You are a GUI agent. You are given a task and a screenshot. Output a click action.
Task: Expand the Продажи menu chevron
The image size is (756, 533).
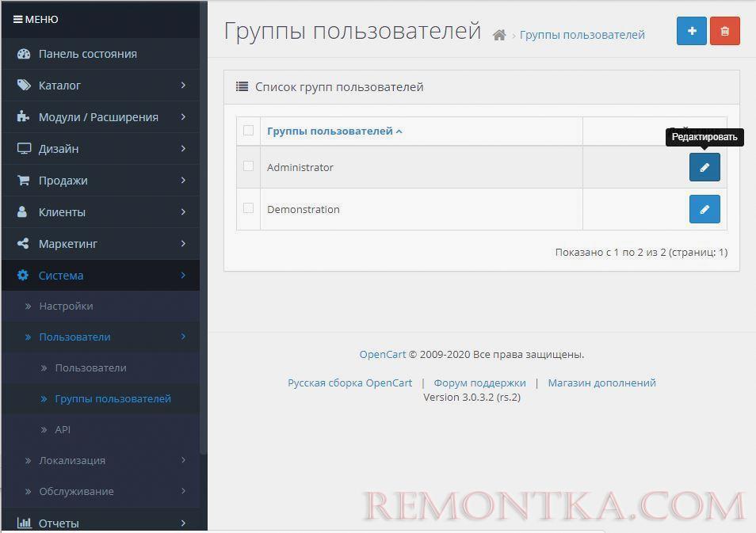pos(183,181)
